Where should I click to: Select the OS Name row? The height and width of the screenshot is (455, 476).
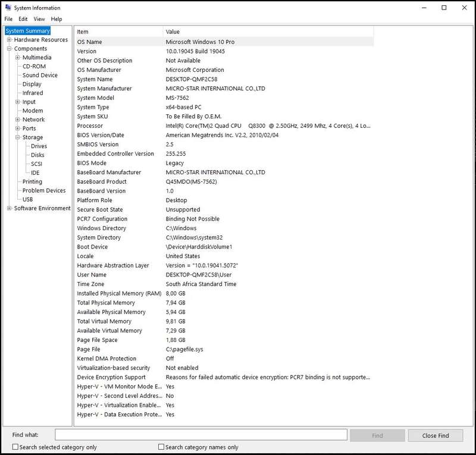pyautogui.click(x=224, y=42)
